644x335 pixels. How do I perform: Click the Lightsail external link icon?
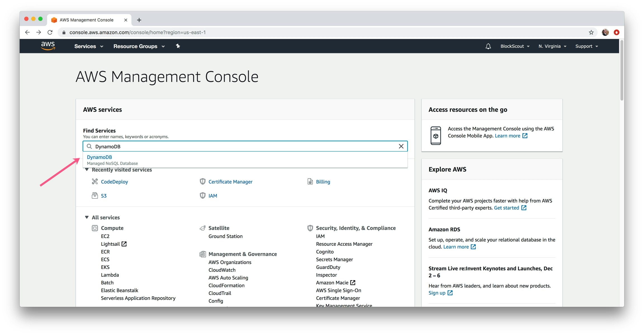124,244
